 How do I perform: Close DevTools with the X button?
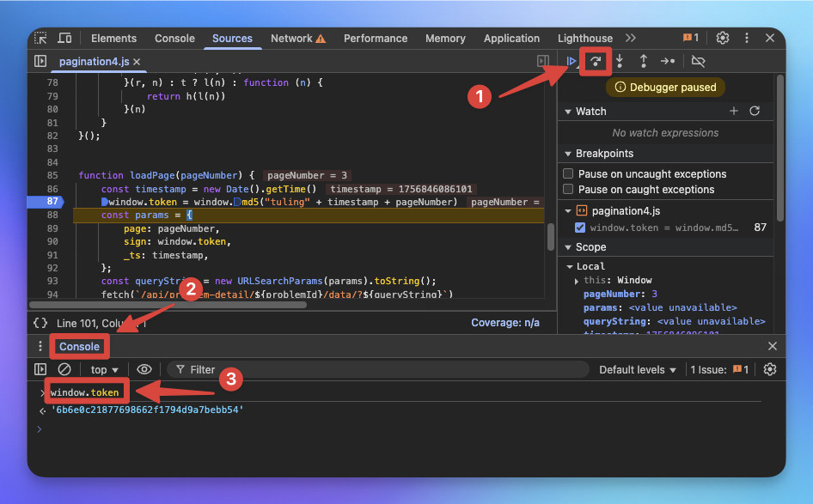tap(770, 38)
